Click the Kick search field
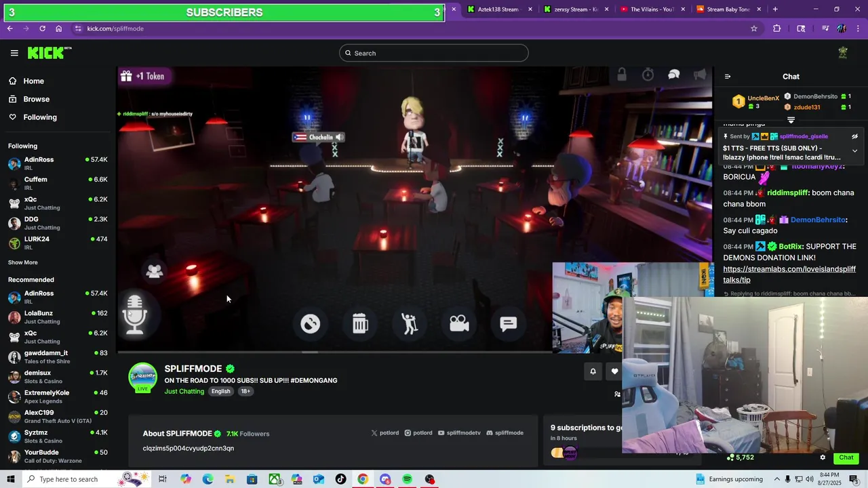Screen dimensions: 868x488 click(434, 53)
